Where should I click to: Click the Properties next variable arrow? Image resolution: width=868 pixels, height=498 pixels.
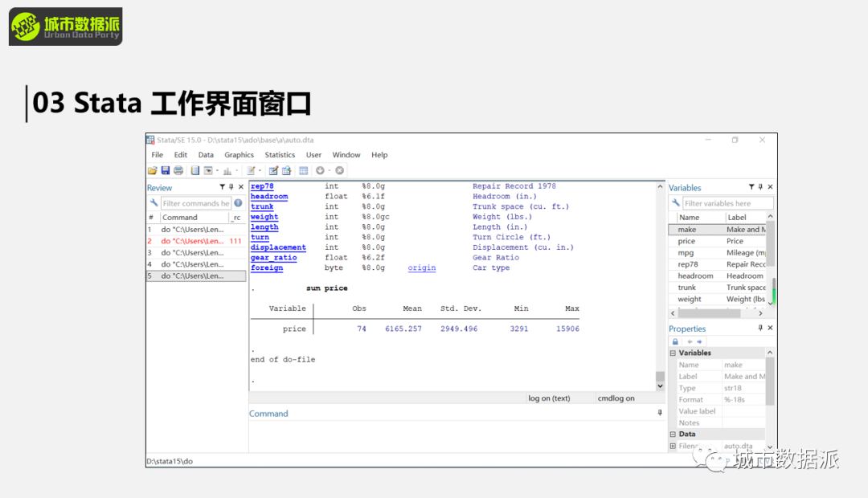pyautogui.click(x=699, y=341)
